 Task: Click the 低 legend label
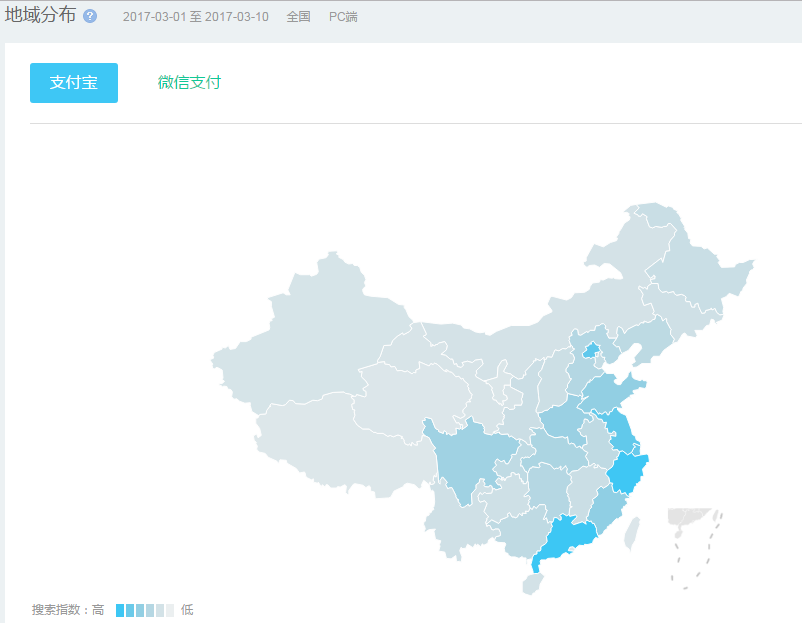(187, 610)
